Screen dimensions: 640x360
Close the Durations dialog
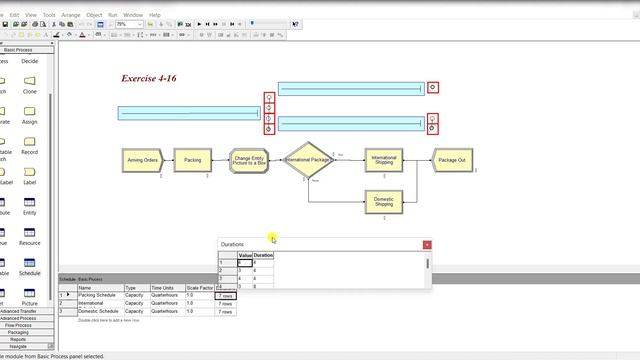pos(427,245)
